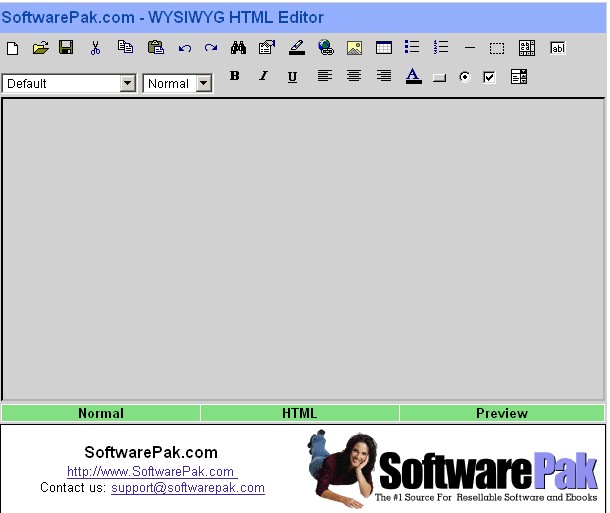The height and width of the screenshot is (513, 610).
Task: Insert an image using the picture icon
Action: point(354,48)
